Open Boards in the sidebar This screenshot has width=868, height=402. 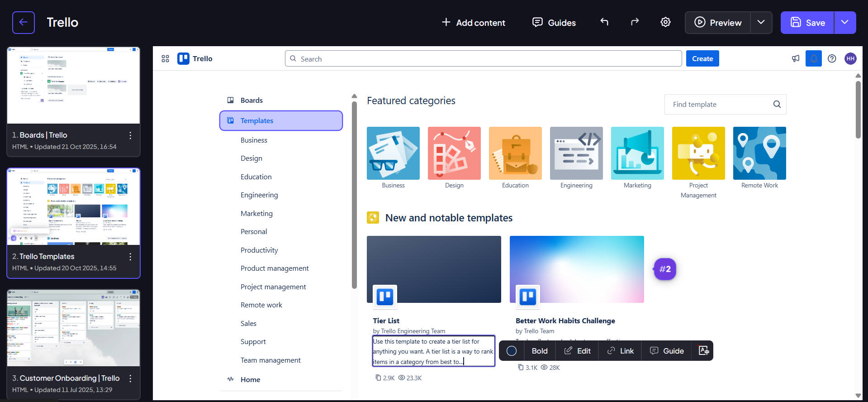pos(281,100)
